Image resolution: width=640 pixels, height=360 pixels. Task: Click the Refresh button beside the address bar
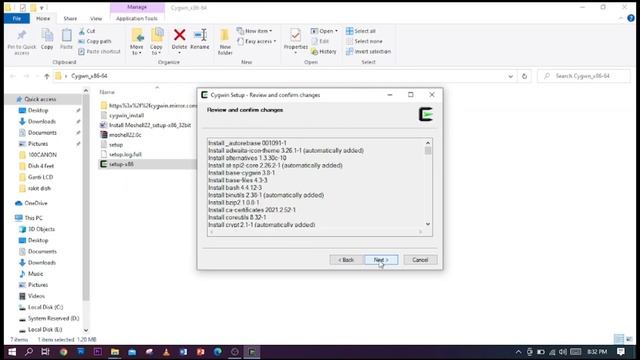coord(524,76)
